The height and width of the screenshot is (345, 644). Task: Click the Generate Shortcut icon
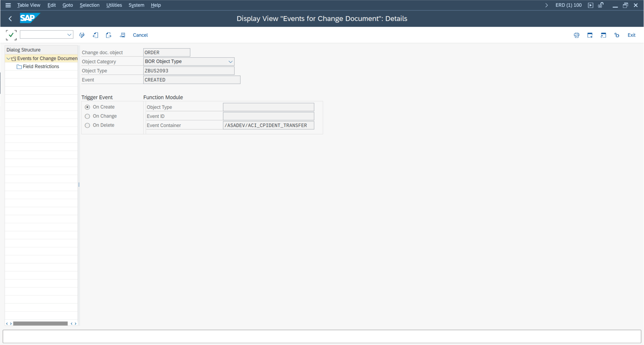click(x=603, y=35)
